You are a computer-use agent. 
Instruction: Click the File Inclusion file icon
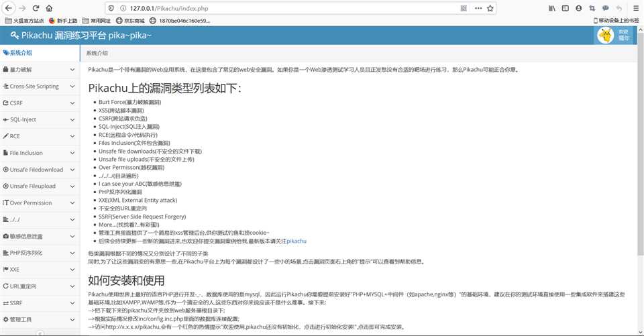point(5,153)
